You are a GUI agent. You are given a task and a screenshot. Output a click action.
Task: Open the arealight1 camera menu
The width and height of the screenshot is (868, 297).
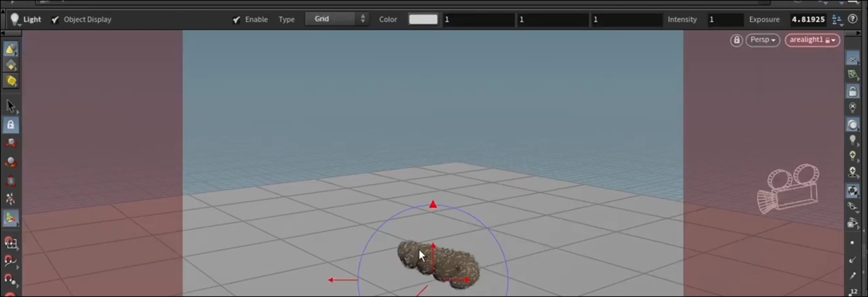click(x=812, y=40)
